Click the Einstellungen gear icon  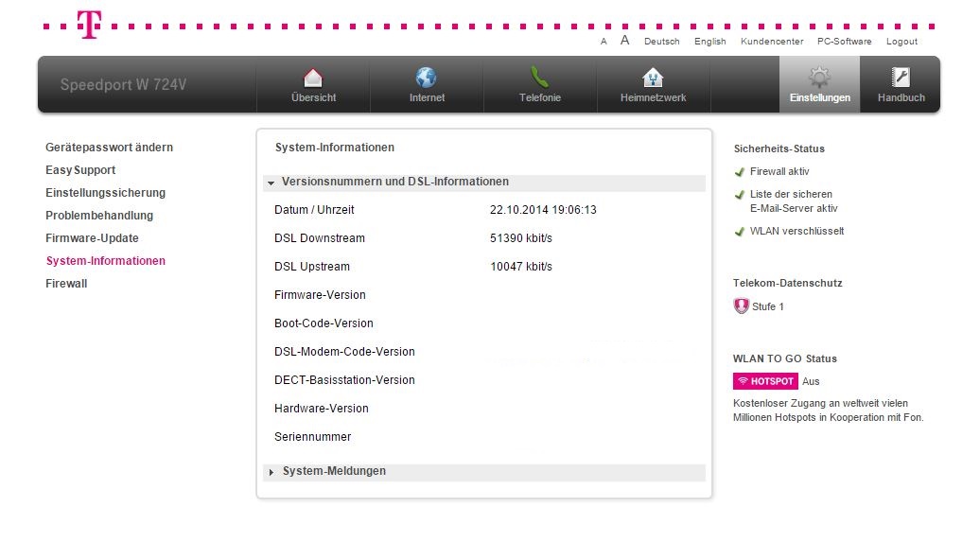pyautogui.click(x=819, y=78)
